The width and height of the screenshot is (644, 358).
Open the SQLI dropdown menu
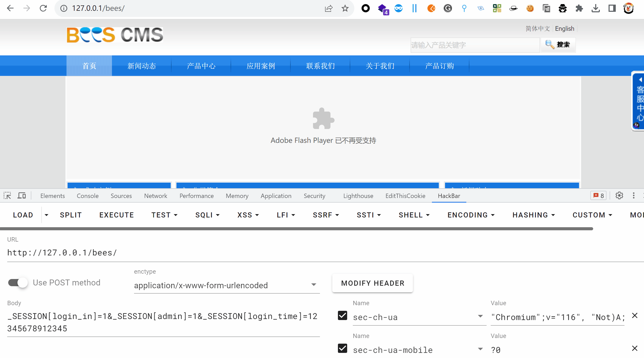pyautogui.click(x=207, y=215)
